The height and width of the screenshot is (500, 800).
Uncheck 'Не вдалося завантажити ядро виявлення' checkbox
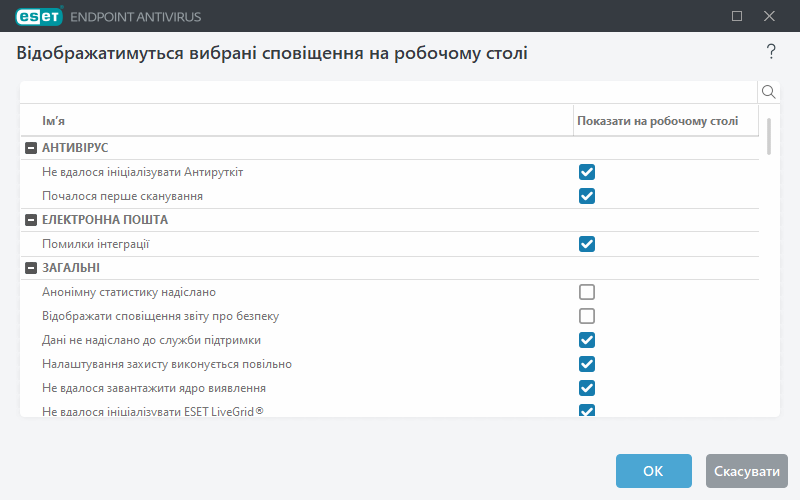587,388
